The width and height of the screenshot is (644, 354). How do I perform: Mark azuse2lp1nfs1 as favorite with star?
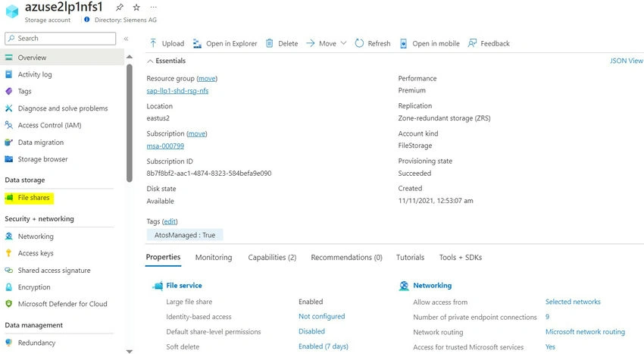click(136, 7)
